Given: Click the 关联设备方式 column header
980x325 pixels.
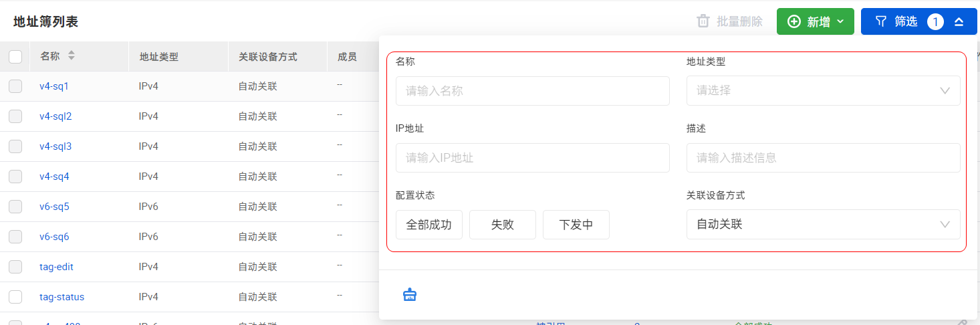Looking at the screenshot, I should coord(267,57).
